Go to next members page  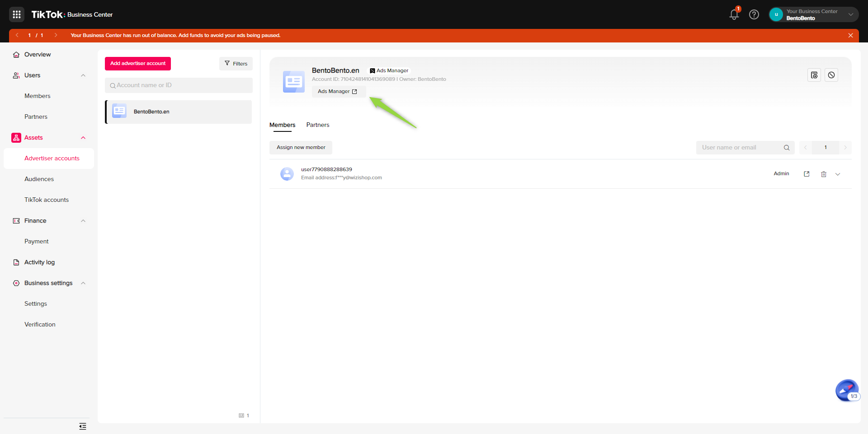point(845,148)
